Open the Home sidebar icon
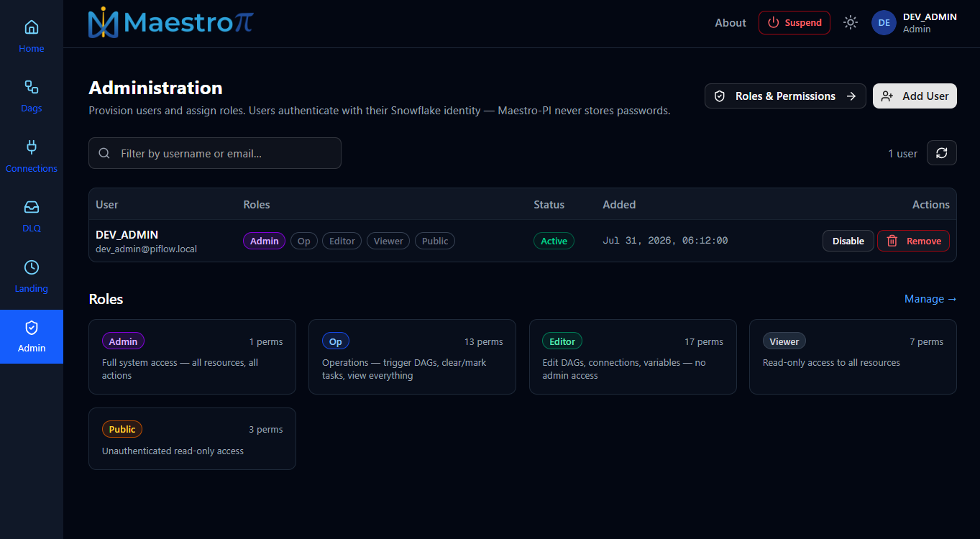Screen dimensions: 980x539 tap(32, 27)
